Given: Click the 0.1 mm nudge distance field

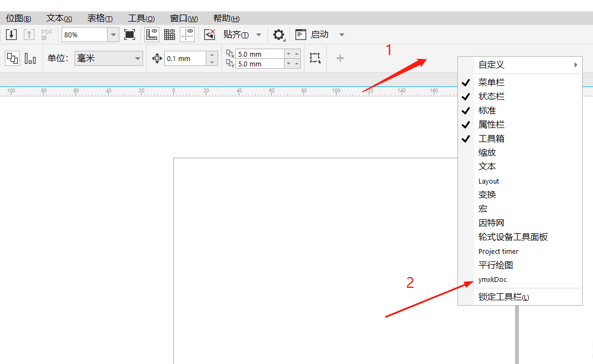Looking at the screenshot, I should coord(185,58).
